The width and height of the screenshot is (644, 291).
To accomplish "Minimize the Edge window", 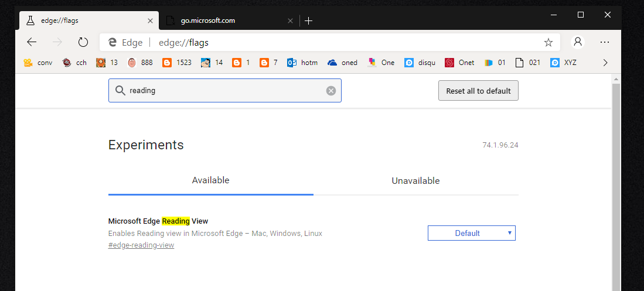I will point(554,15).
